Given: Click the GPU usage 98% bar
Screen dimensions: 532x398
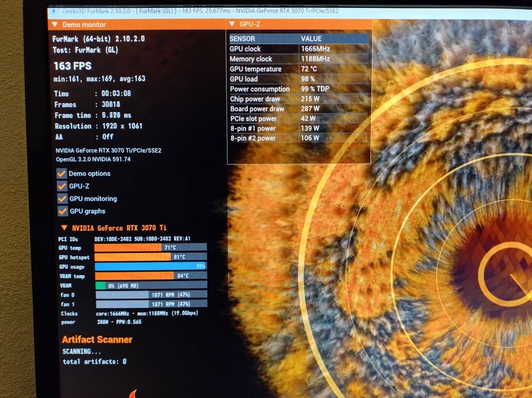Looking at the screenshot, I should [x=150, y=266].
